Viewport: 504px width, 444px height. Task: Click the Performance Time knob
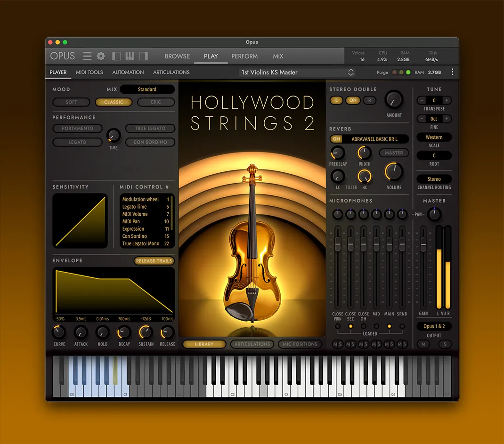[114, 135]
